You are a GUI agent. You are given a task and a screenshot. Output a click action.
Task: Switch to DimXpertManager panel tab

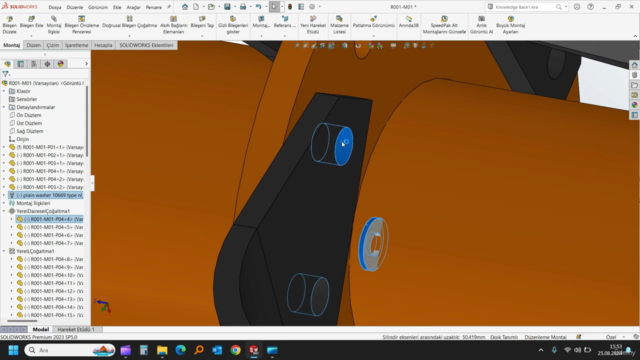pyautogui.click(x=47, y=64)
